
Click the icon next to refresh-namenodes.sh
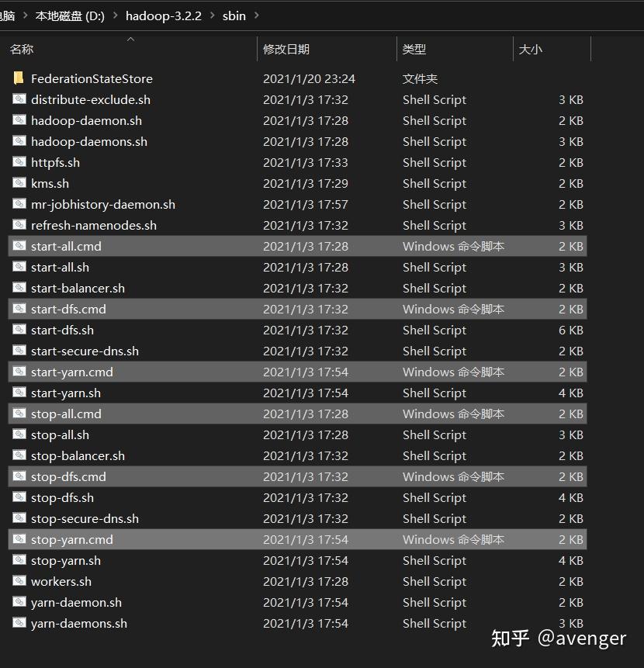(x=19, y=225)
